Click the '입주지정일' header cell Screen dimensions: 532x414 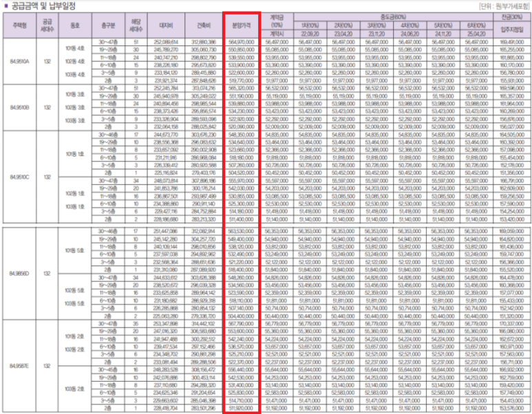tap(512, 30)
